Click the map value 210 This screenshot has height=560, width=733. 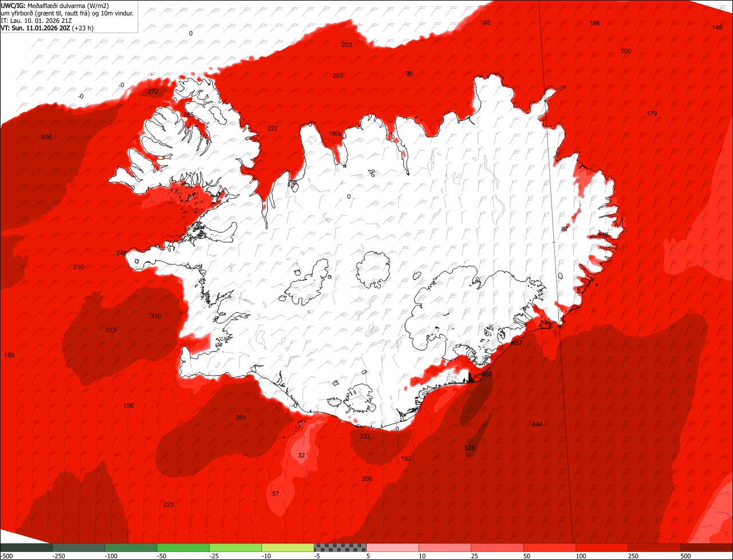point(78,267)
